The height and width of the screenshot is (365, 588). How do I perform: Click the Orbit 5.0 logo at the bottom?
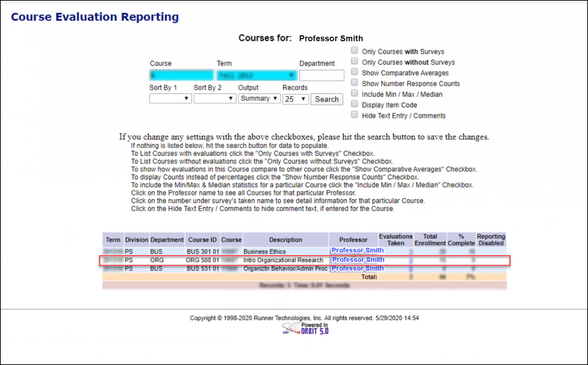click(305, 328)
